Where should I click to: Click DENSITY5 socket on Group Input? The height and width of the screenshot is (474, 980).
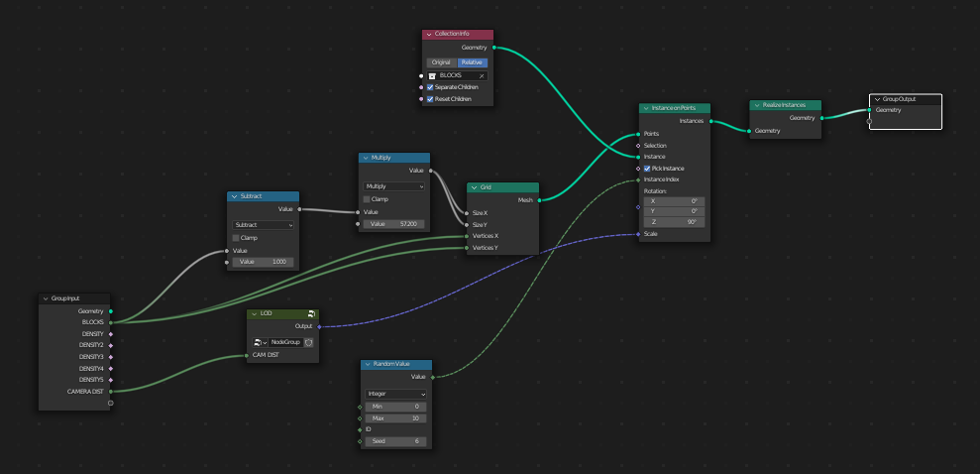coord(111,380)
